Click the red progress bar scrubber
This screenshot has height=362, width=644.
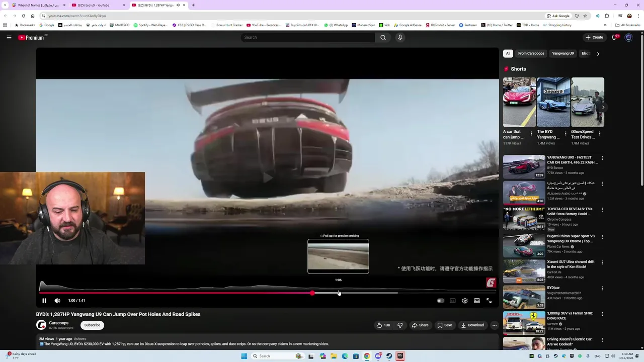312,293
